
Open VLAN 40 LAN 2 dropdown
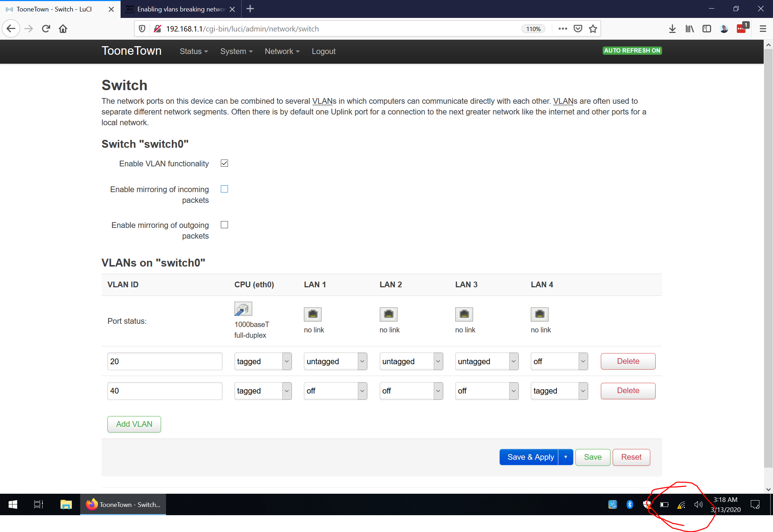coord(411,391)
